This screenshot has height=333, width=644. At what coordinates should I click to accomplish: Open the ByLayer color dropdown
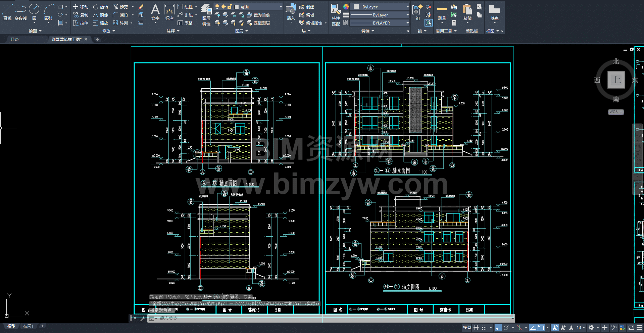tap(407, 7)
